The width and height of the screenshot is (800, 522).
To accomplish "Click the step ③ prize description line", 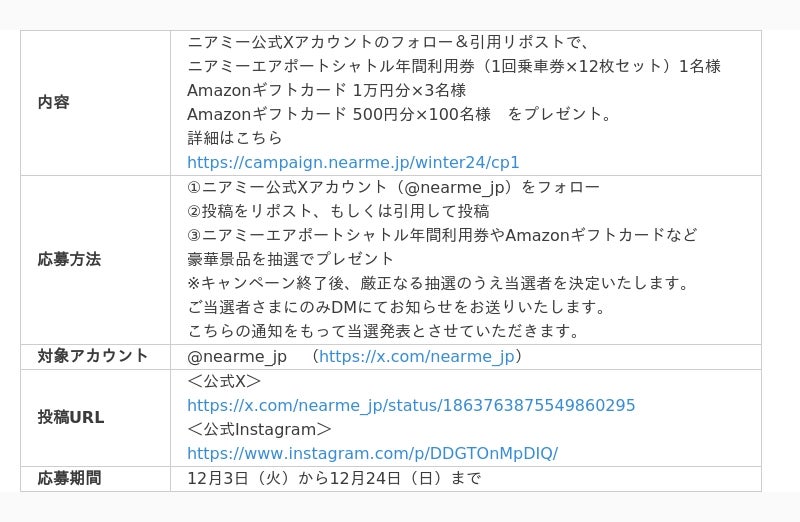I will [x=442, y=235].
